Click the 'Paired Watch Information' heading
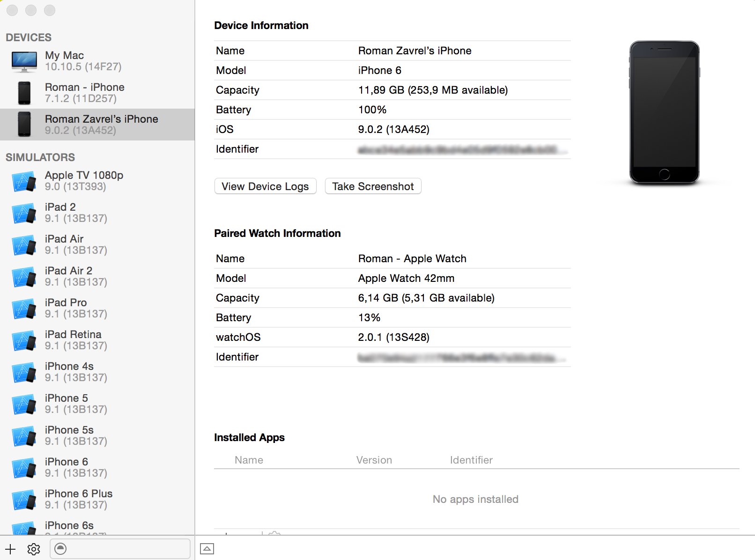 pyautogui.click(x=277, y=233)
